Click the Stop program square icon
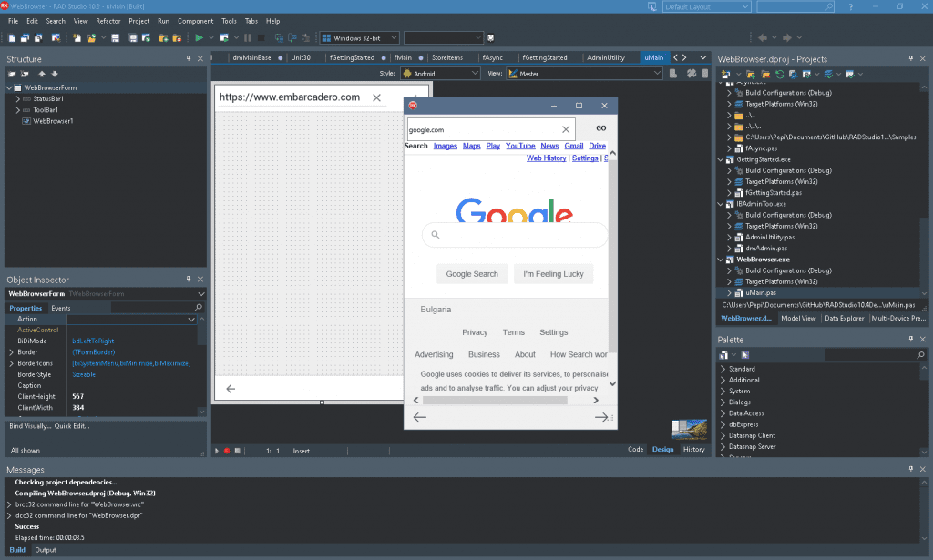This screenshot has width=933, height=560. [x=261, y=38]
